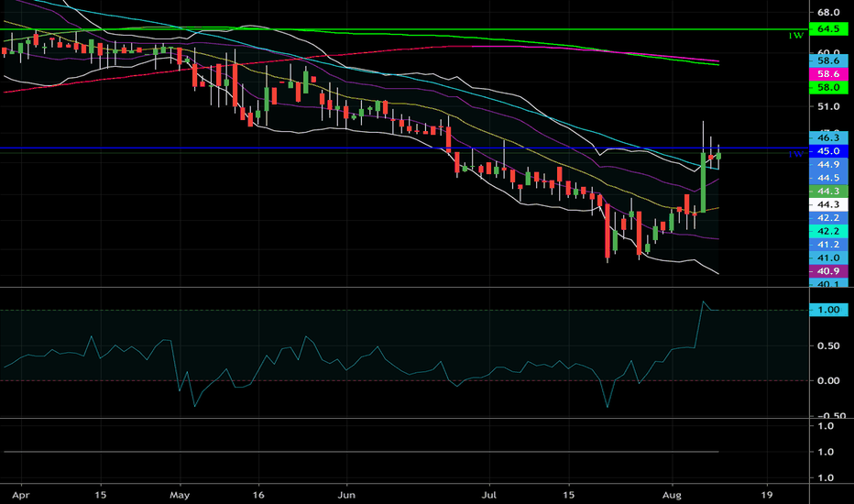
Task: Click the tall green August breakout candle
Action: (703, 182)
